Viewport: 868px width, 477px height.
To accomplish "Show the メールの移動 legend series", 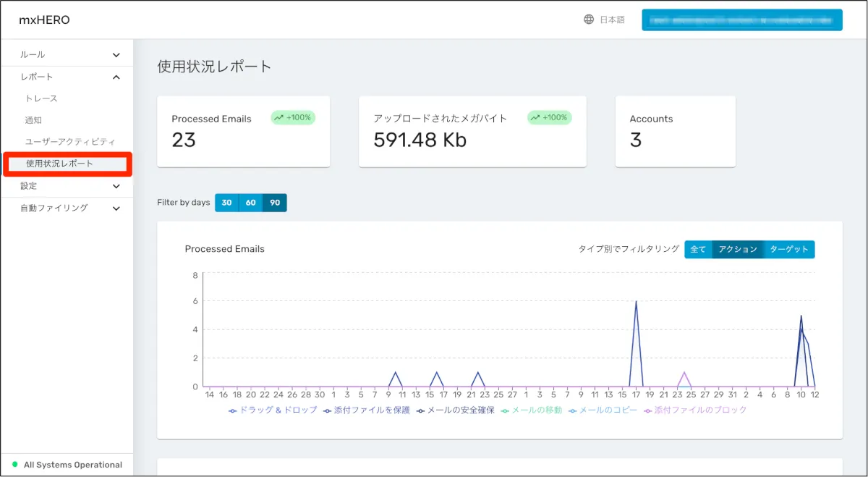I will pyautogui.click(x=531, y=410).
